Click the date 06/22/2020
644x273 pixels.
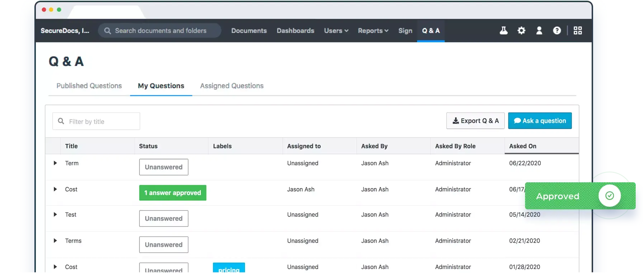point(525,163)
